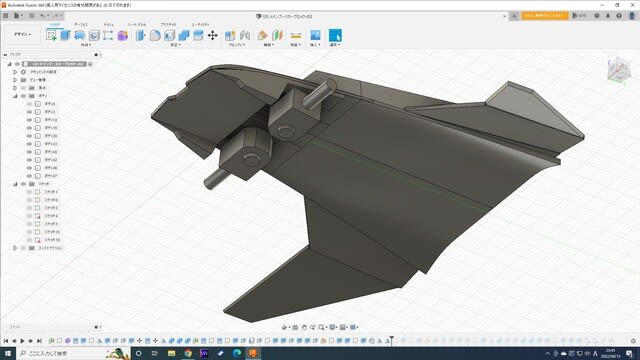Viewport: 640px width, 360px height.
Task: Select the Fillet tool icon
Action: tap(155, 36)
